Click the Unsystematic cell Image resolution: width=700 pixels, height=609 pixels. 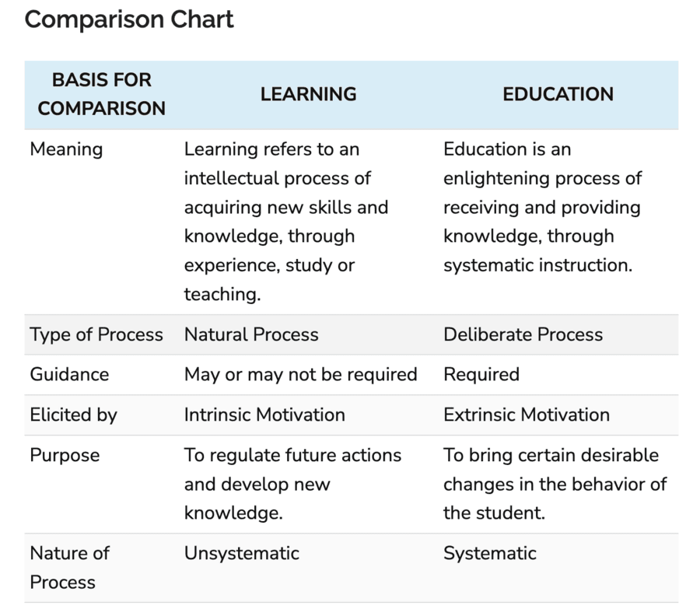tap(242, 554)
